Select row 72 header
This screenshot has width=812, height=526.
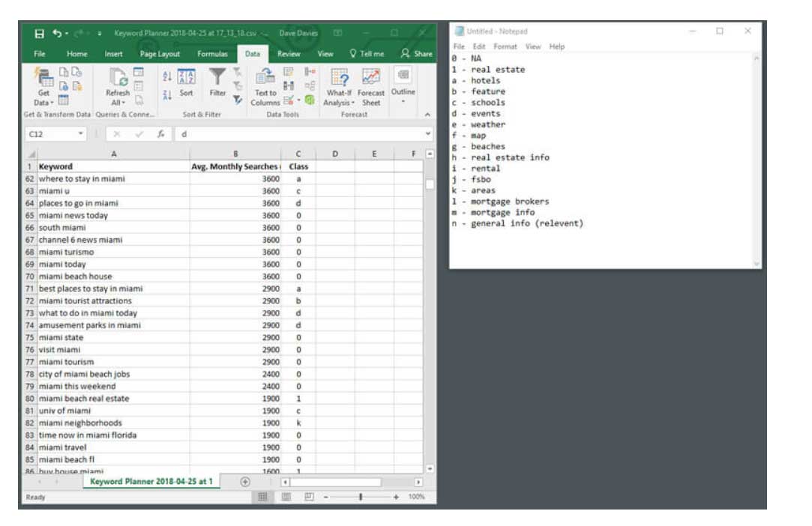[29, 300]
